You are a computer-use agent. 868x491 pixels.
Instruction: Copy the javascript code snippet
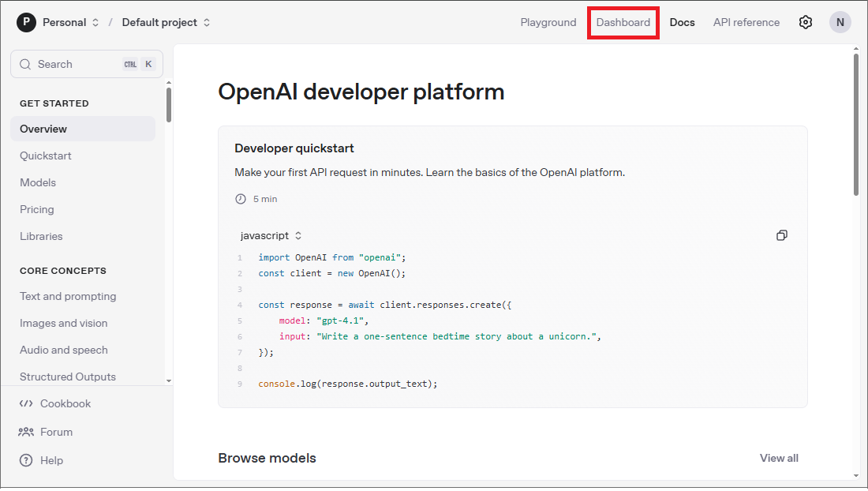(782, 235)
